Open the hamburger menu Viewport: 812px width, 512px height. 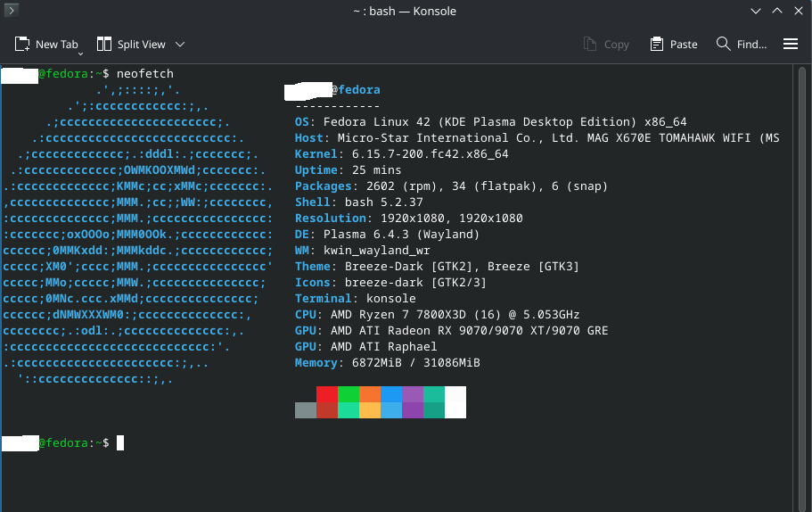coord(791,44)
